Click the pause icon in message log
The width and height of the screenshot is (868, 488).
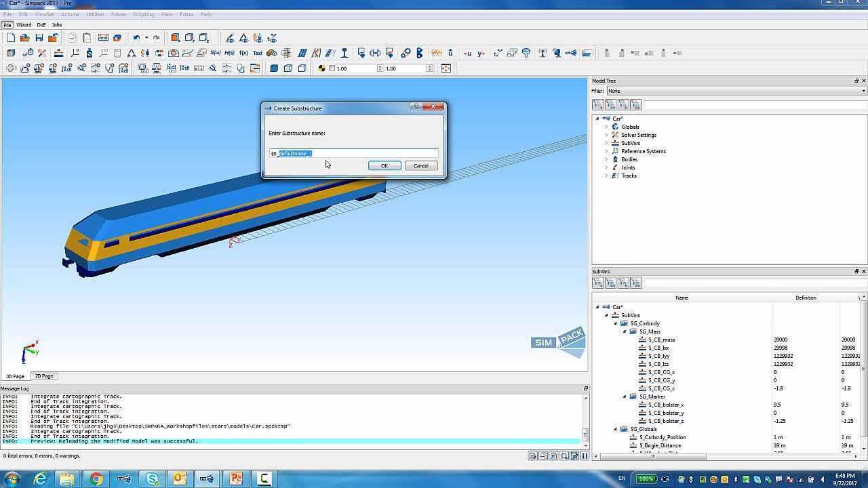pyautogui.click(x=584, y=456)
